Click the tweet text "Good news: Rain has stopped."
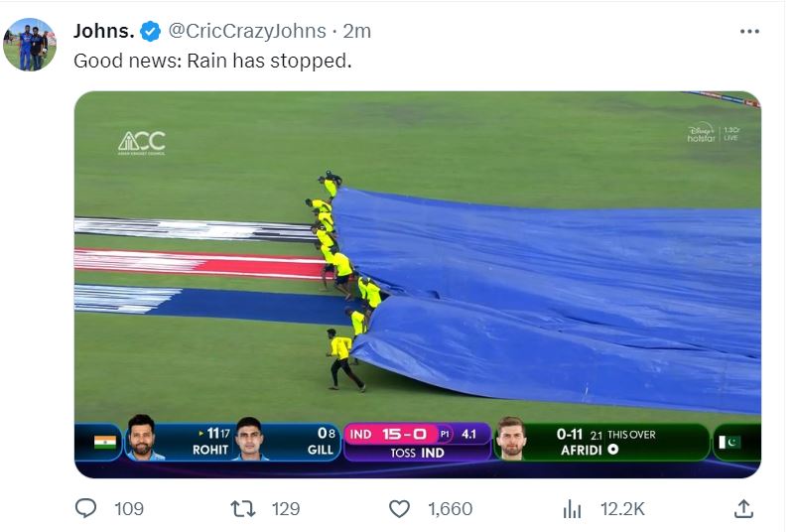The image size is (796, 532). 212,61
